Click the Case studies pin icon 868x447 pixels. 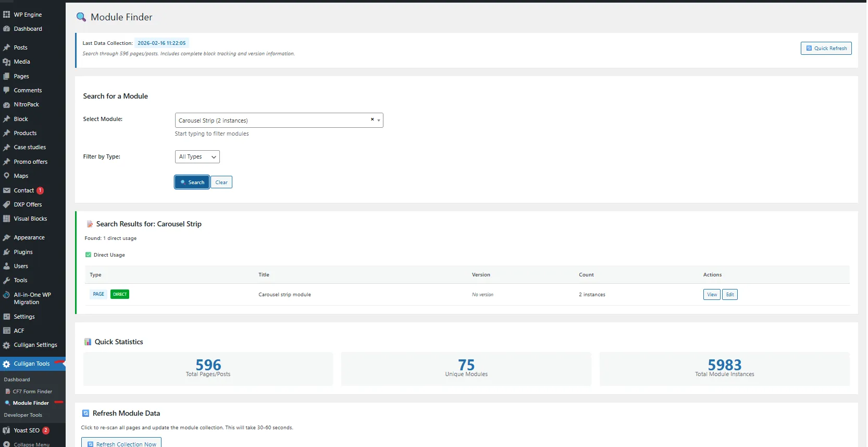6,147
